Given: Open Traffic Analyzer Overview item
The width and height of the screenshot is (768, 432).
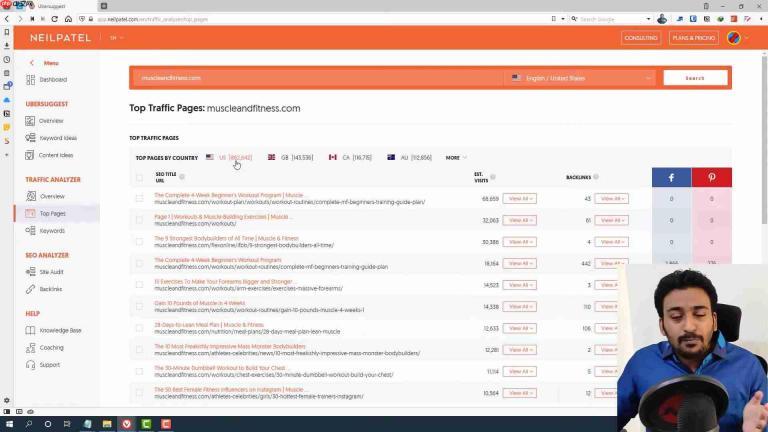Looking at the screenshot, I should tap(46, 196).
